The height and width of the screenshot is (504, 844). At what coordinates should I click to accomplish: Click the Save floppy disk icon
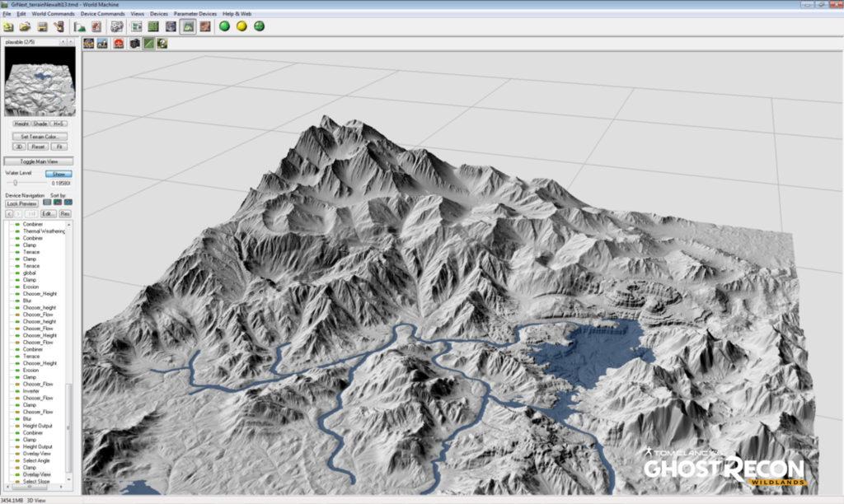42,26
